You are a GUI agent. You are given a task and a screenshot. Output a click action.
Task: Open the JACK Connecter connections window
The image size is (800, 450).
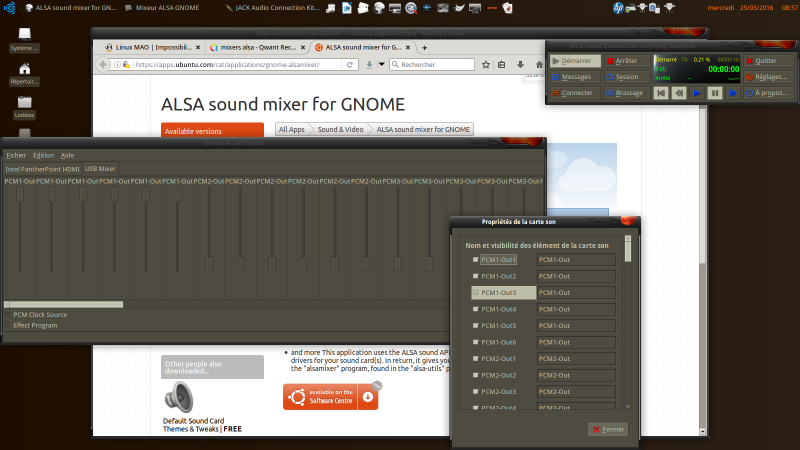coord(574,93)
